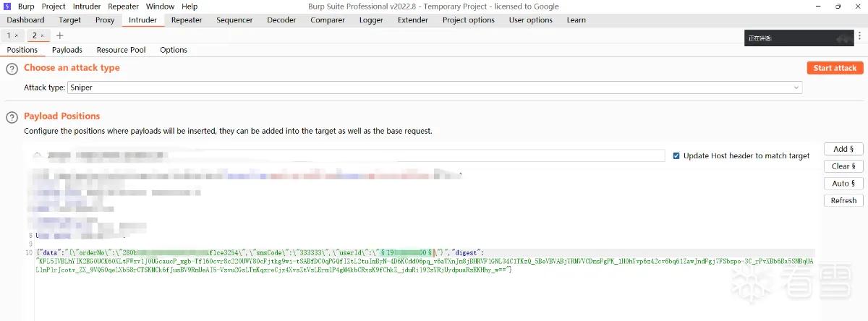Click the Burp Suite logo icon

pyautogui.click(x=7, y=7)
